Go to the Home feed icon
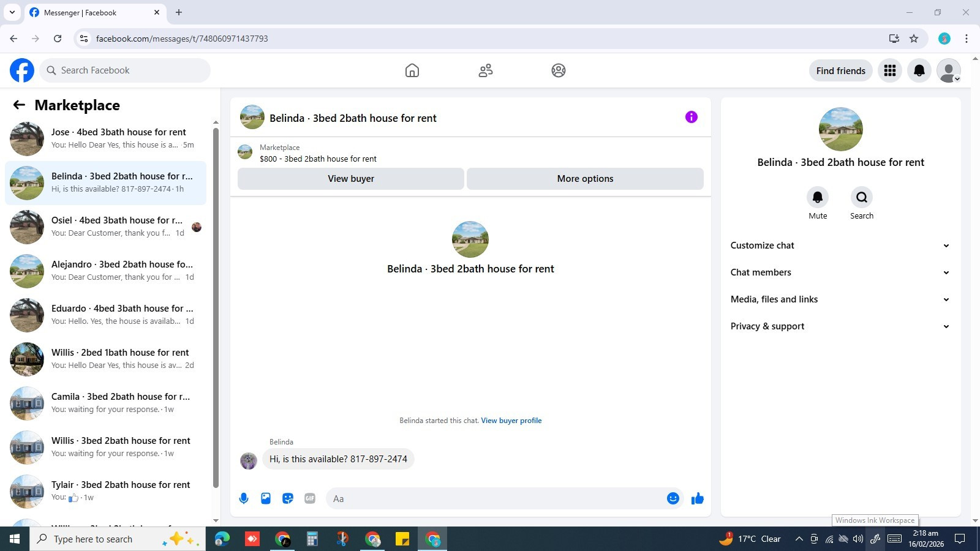 pos(412,70)
